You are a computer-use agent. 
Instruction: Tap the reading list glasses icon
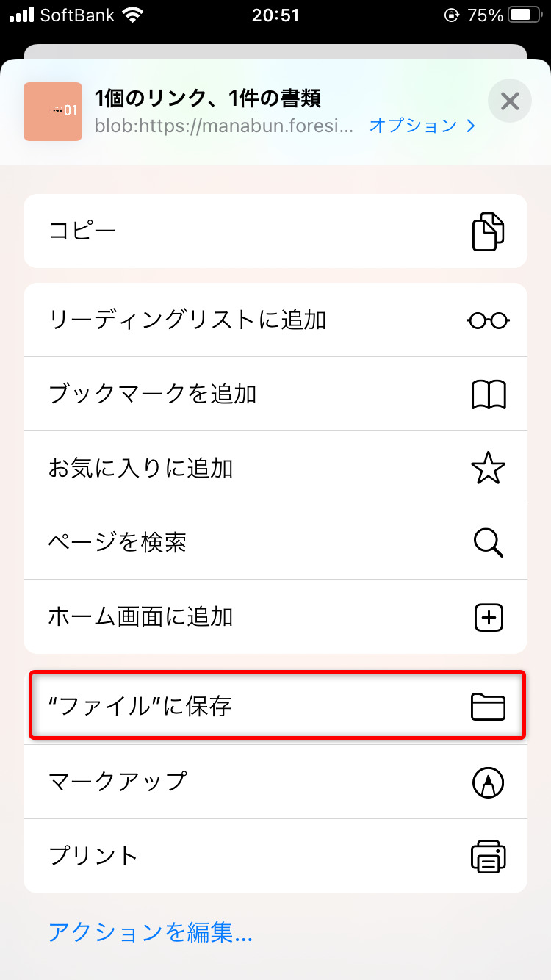(x=489, y=320)
